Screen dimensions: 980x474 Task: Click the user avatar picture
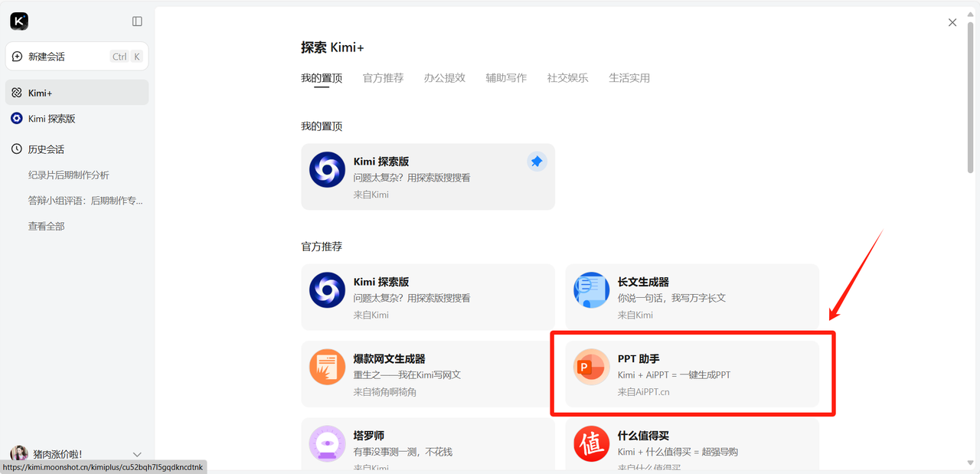pyautogui.click(x=19, y=454)
